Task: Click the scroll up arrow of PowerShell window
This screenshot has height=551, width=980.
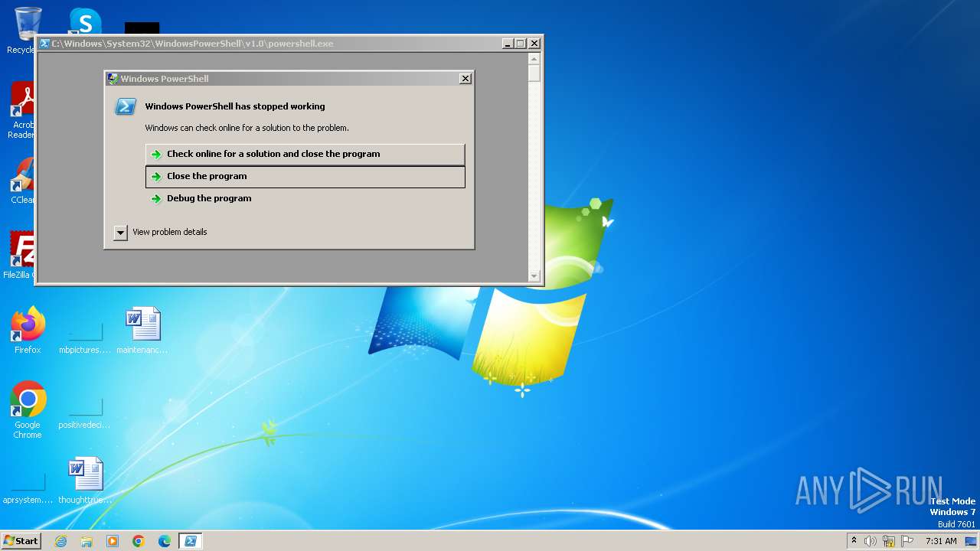Action: pos(534,59)
